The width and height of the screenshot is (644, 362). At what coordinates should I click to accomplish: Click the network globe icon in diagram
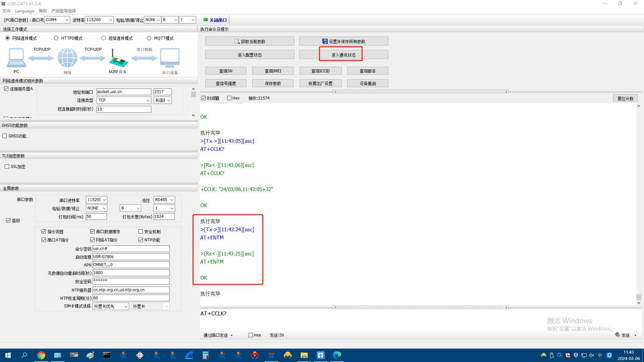tap(67, 58)
